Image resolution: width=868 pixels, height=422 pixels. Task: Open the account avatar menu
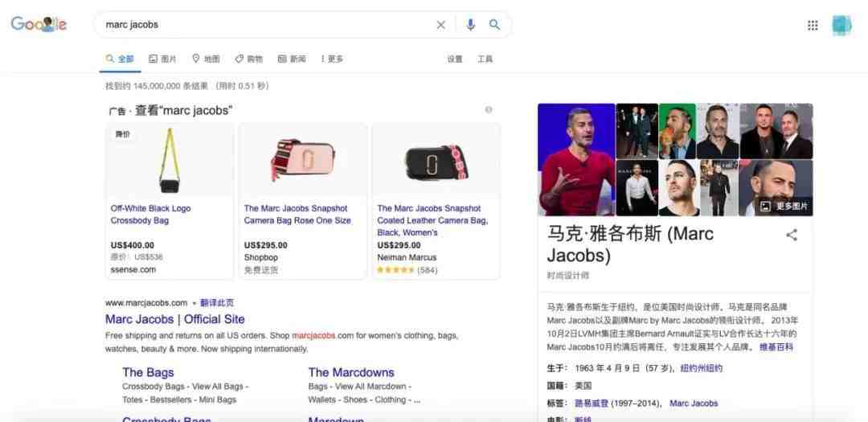(x=842, y=26)
